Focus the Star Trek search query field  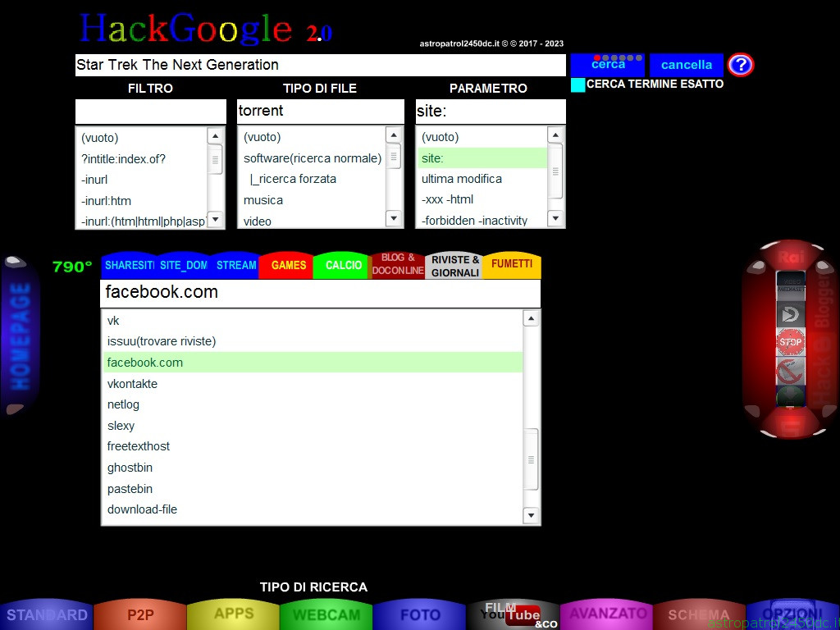(x=321, y=65)
